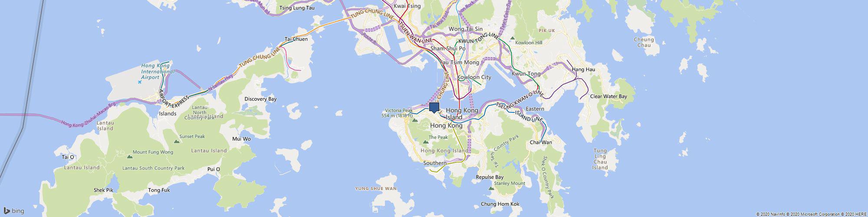Click the Repulse Bay label
The height and width of the screenshot is (217, 868).
click(x=490, y=177)
